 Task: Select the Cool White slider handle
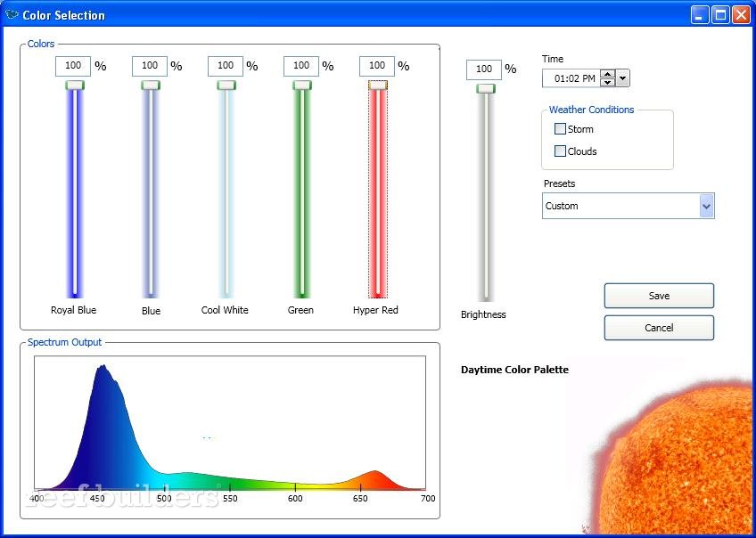[226, 86]
